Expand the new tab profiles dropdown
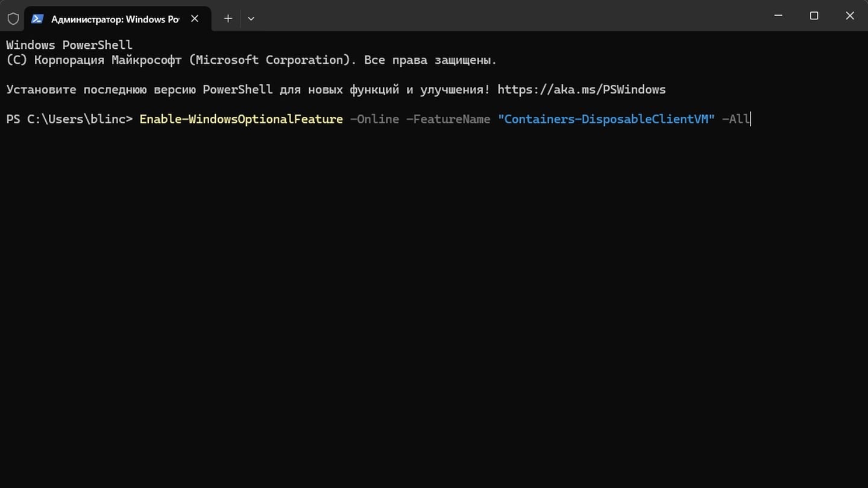868x488 pixels. [251, 19]
